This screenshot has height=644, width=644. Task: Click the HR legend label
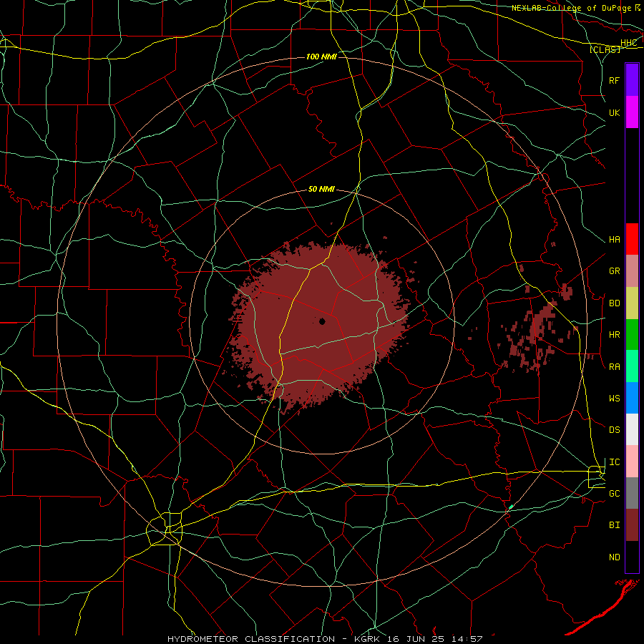tap(615, 335)
